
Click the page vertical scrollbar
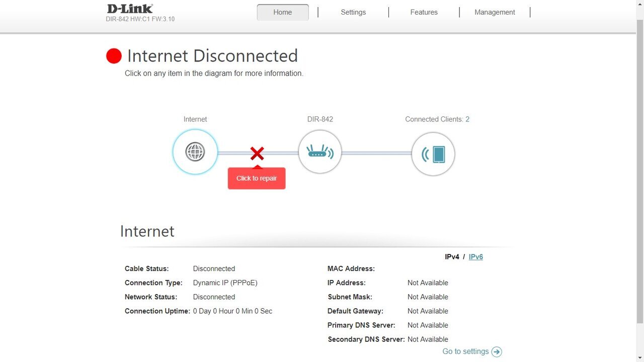pos(640,171)
